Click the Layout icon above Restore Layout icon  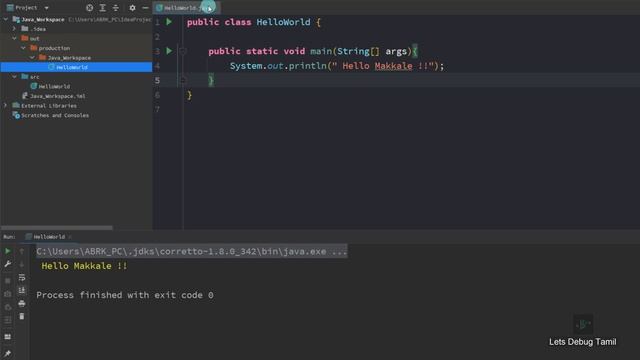click(x=7, y=321)
